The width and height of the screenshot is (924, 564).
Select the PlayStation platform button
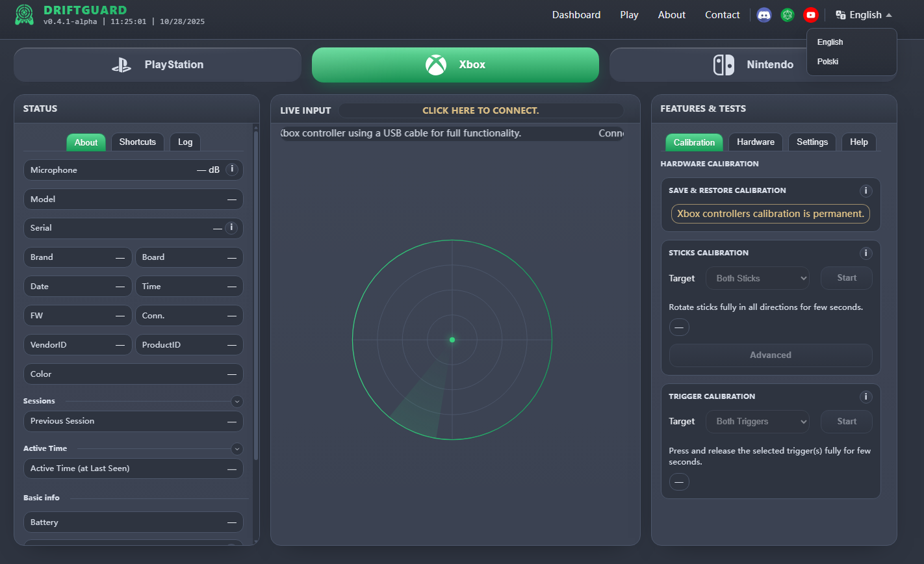(157, 65)
